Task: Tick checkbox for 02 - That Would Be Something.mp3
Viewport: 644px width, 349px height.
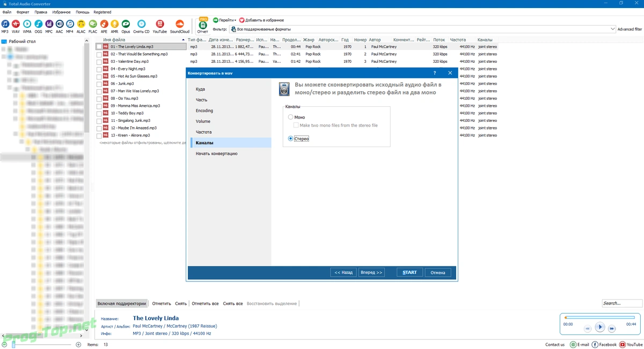Action: [x=99, y=54]
